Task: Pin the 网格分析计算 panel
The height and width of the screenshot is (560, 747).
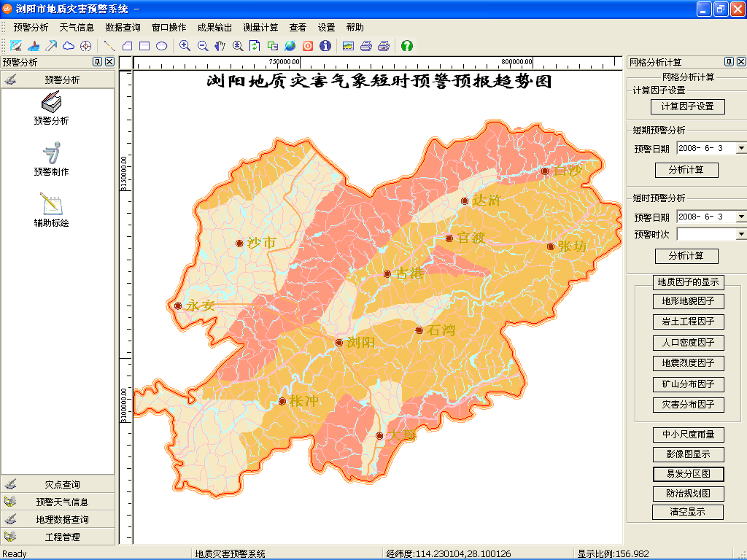Action: (729, 62)
